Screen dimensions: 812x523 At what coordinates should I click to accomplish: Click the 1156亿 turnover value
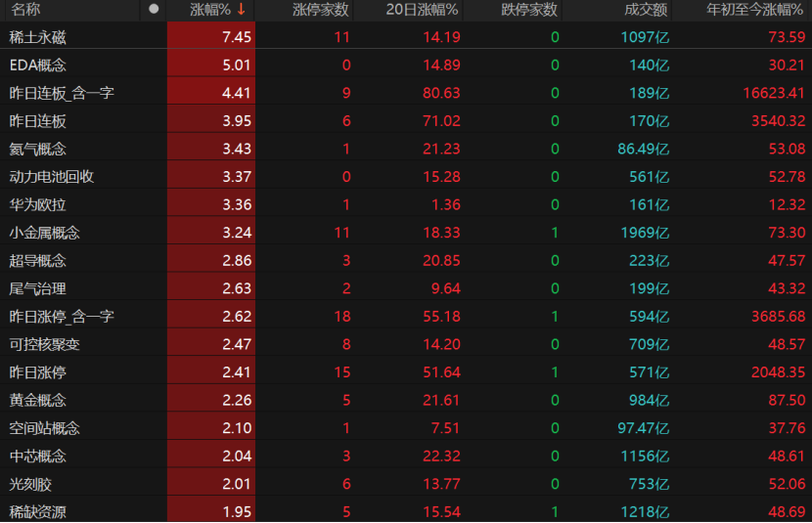(x=646, y=457)
